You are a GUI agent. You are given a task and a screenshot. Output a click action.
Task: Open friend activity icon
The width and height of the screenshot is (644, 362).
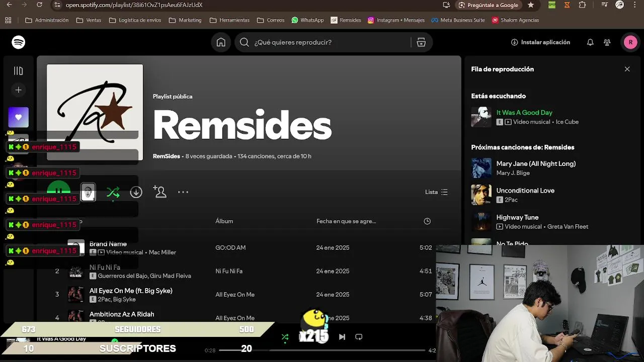(607, 42)
